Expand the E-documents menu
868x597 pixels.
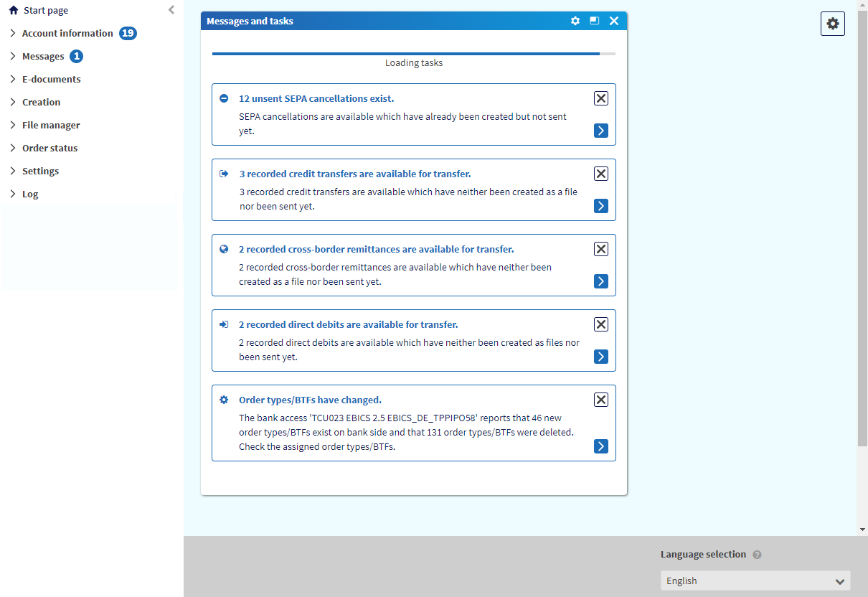coord(51,79)
